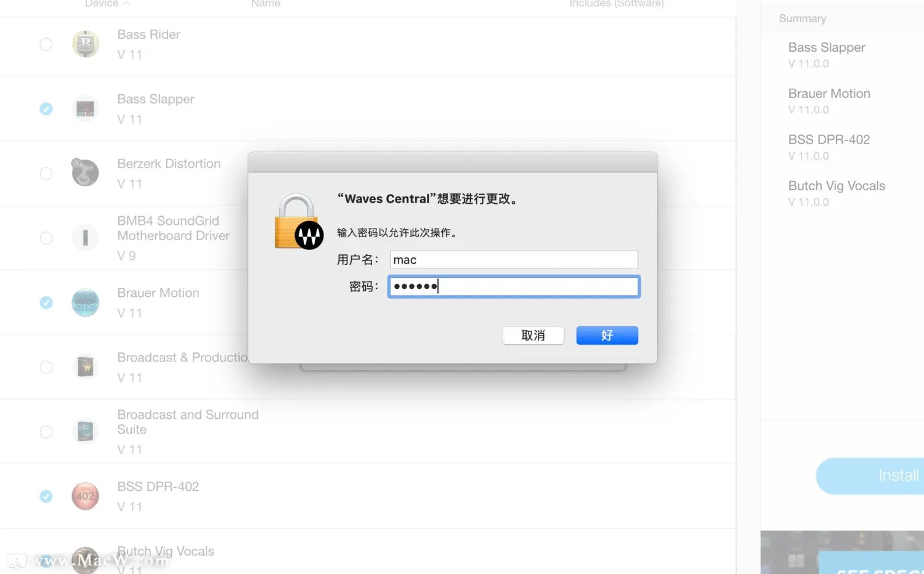Click the Berzerk Distortion product icon
This screenshot has width=924, height=574.
point(86,173)
